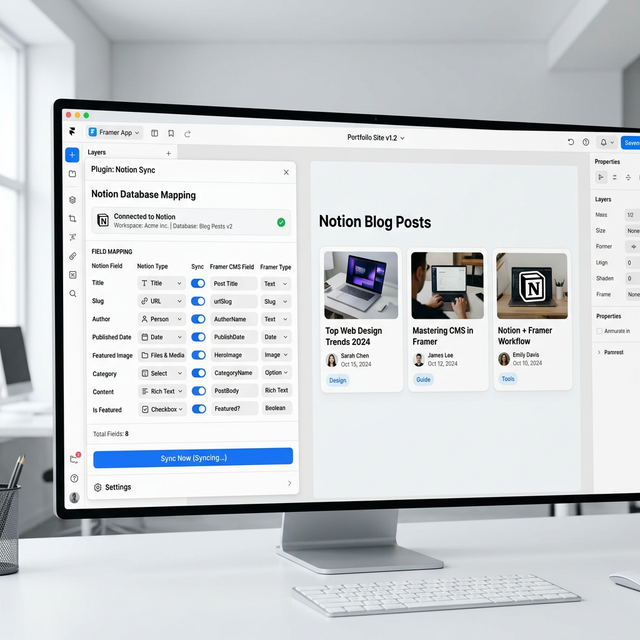Open Select type dropdown for Category
This screenshot has width=640, height=640.
tap(162, 373)
